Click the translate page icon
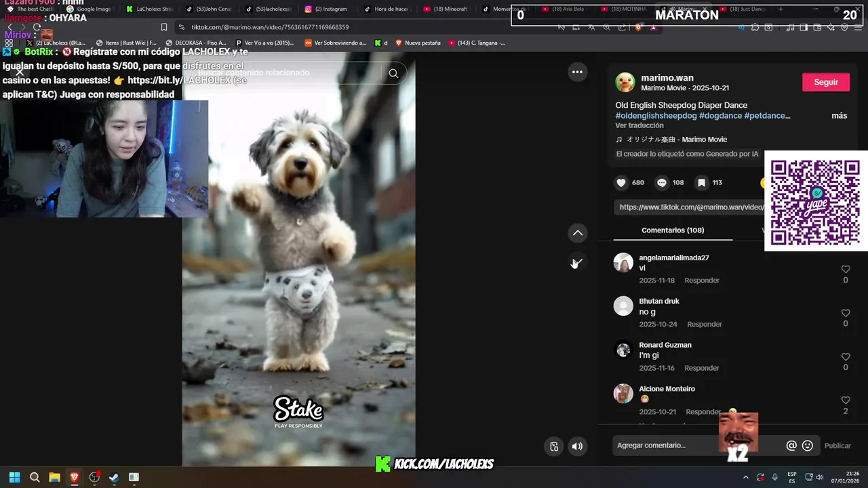The width and height of the screenshot is (868, 488). tap(591, 27)
